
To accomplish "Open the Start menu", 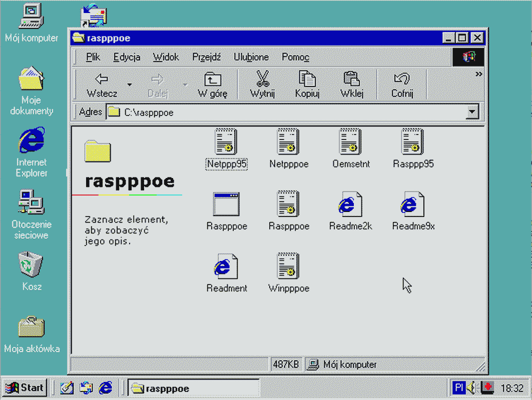I will [25, 387].
